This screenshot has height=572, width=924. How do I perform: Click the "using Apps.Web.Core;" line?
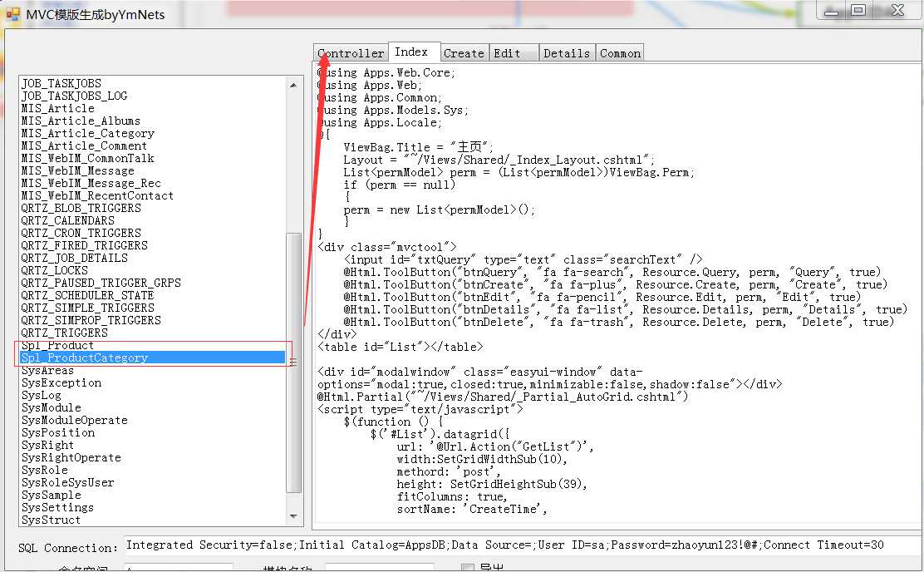click(x=386, y=72)
